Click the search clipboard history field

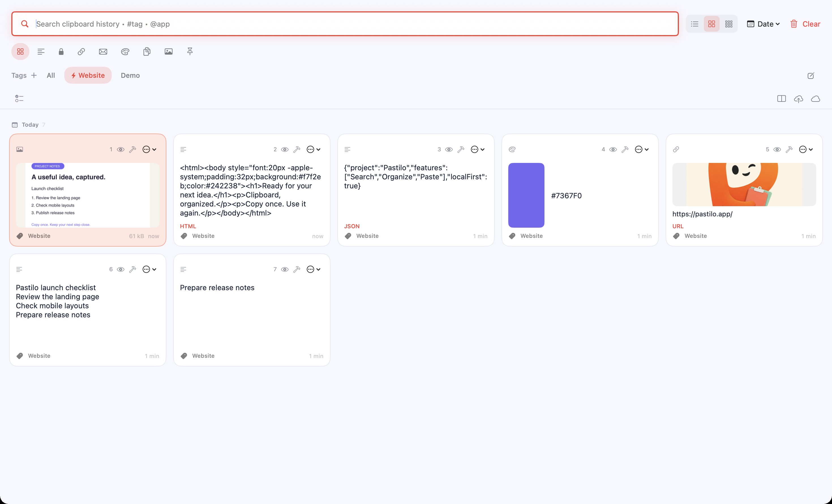[345, 24]
